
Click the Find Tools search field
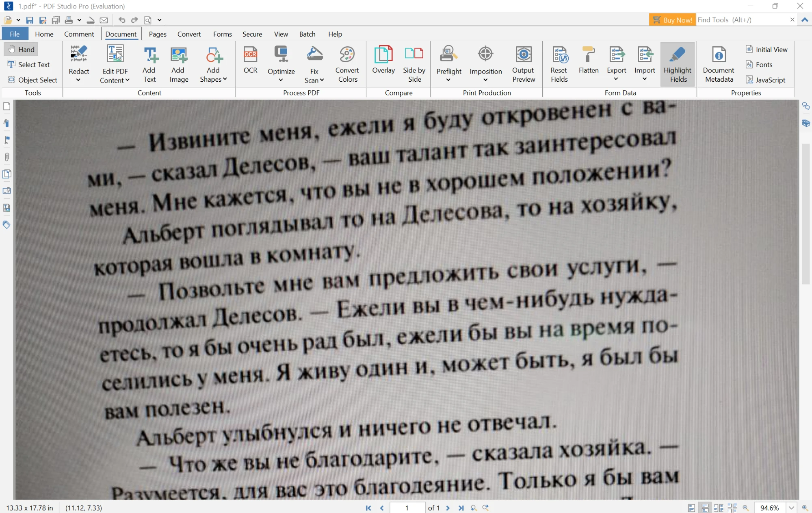[x=743, y=20]
